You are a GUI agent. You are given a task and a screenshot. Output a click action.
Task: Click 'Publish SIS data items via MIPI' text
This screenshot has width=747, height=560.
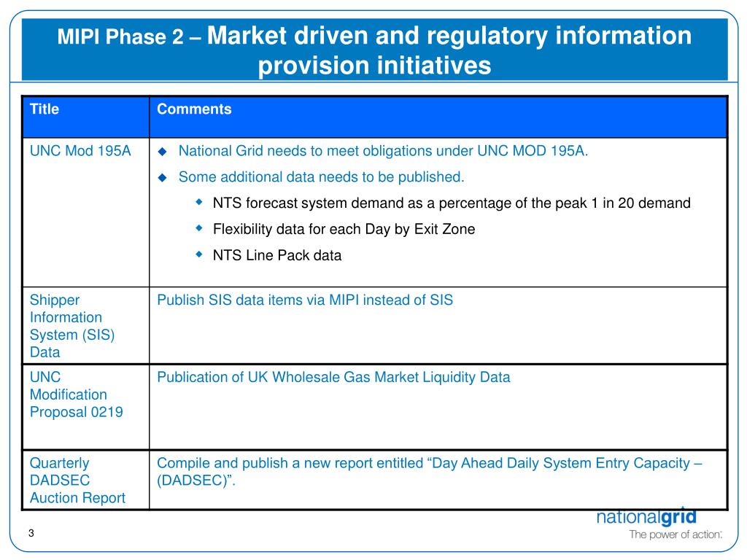pyautogui.click(x=305, y=300)
